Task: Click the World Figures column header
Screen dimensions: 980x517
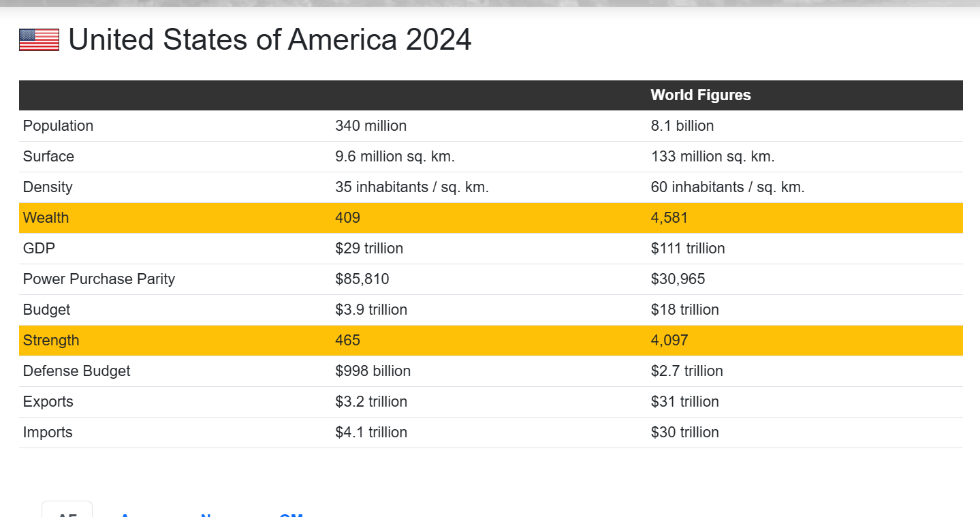Action: pos(700,95)
